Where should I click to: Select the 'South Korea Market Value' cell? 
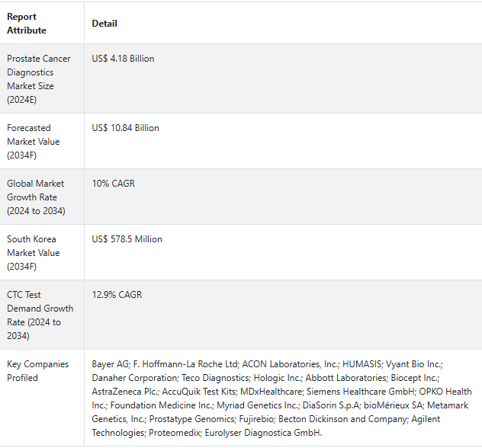pos(34,253)
